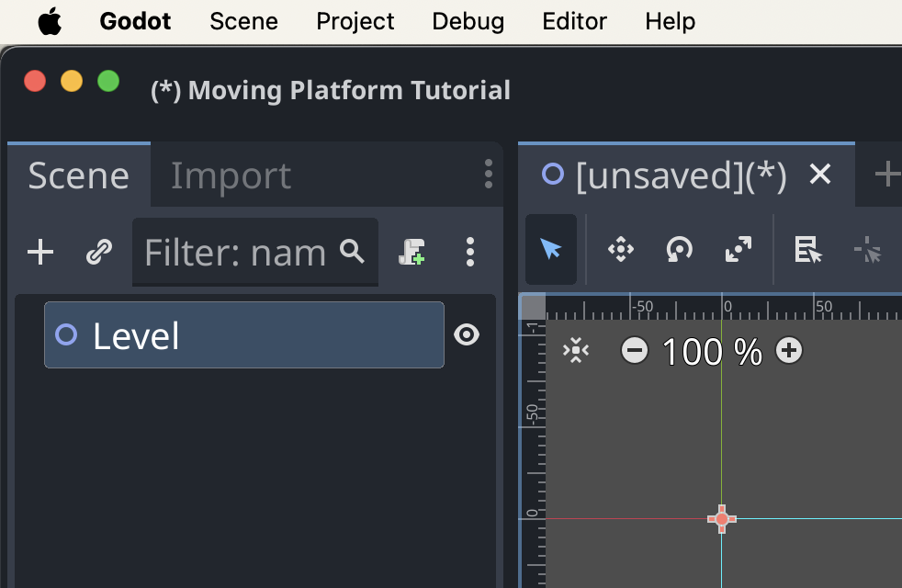The image size is (902, 588).
Task: Zoom out with the minus button
Action: [634, 351]
